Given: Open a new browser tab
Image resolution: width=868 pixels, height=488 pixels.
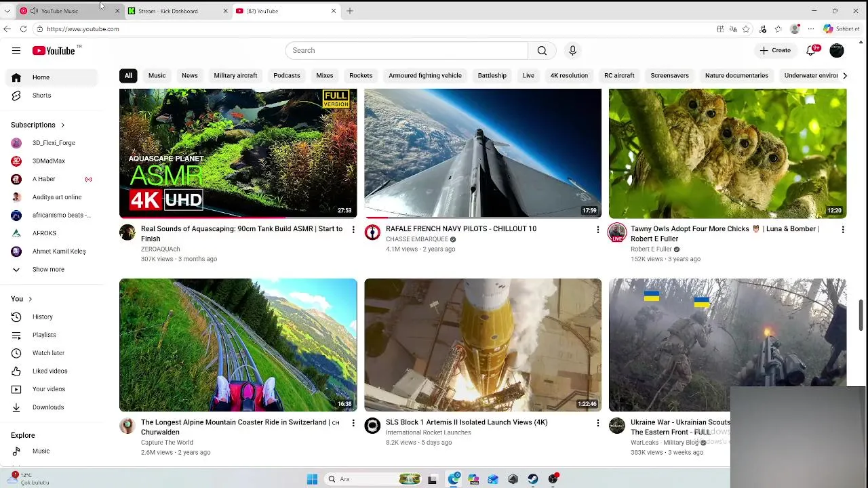Looking at the screenshot, I should [x=350, y=11].
